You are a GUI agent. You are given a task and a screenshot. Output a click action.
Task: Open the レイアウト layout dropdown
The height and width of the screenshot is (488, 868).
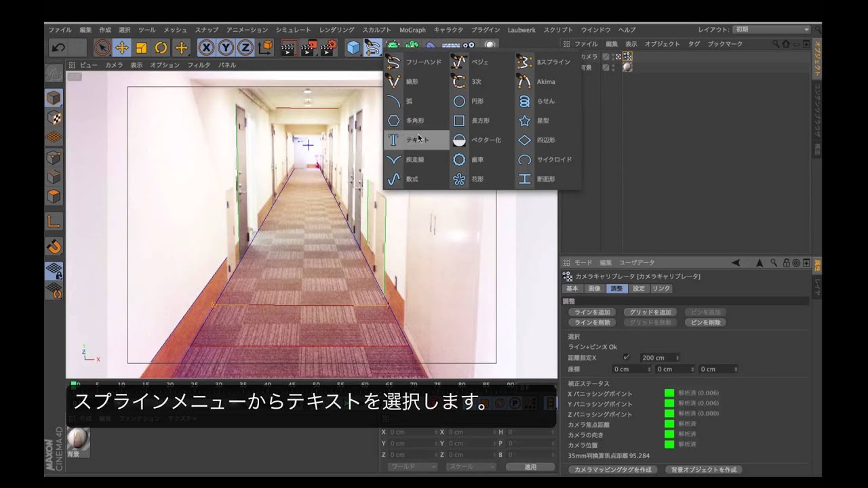click(772, 30)
